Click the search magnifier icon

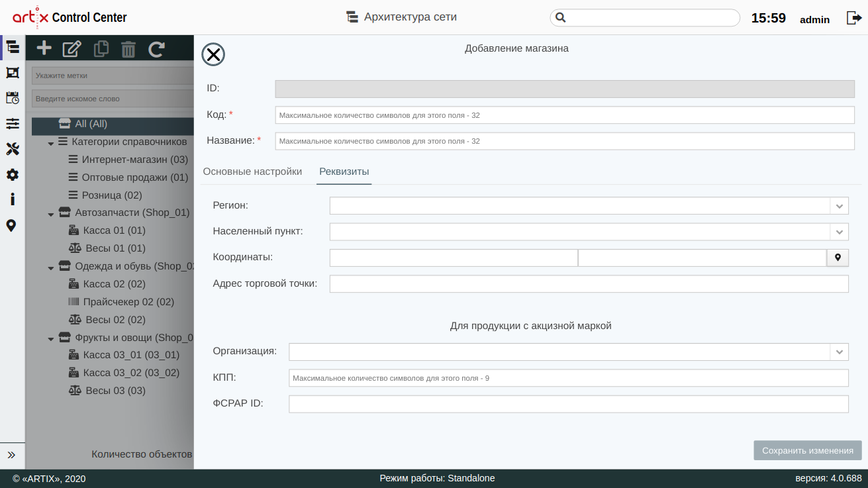(560, 18)
